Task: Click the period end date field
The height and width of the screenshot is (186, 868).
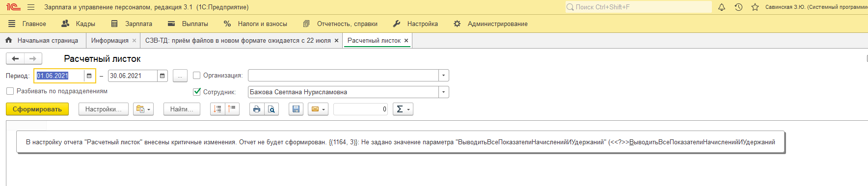Action: point(133,76)
